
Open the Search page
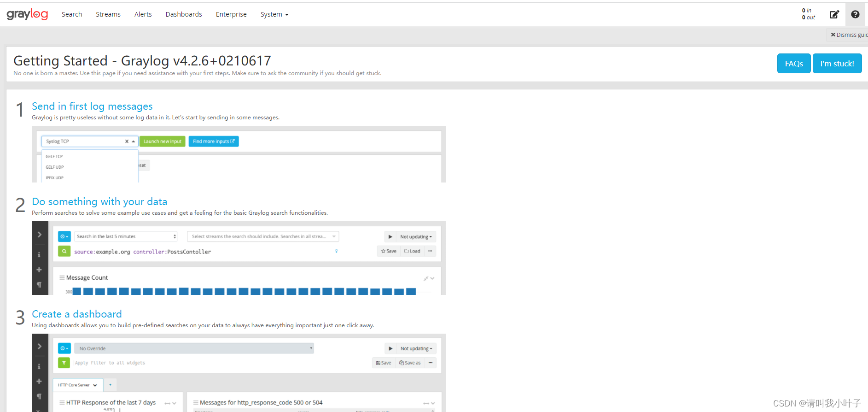point(72,14)
